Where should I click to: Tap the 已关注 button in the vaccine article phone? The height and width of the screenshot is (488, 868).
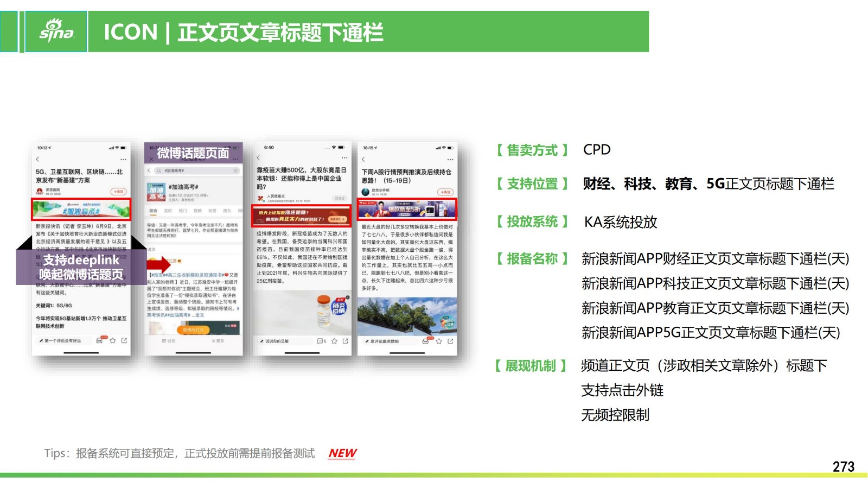pyautogui.click(x=340, y=198)
